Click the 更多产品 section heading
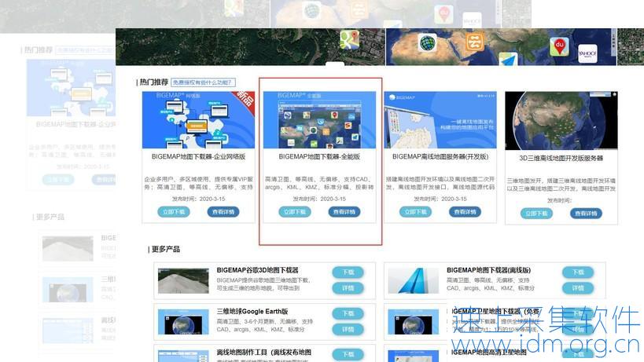Viewport: 644px width, 362px height. coord(165,249)
